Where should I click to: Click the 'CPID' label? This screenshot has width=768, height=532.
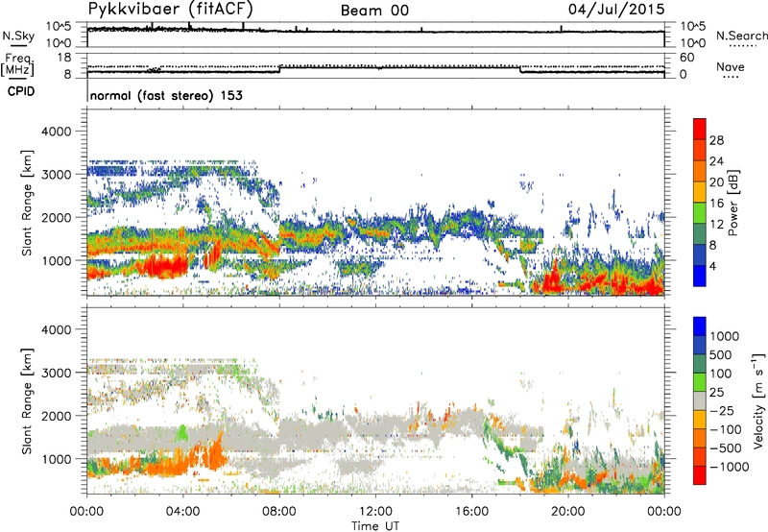(x=21, y=91)
